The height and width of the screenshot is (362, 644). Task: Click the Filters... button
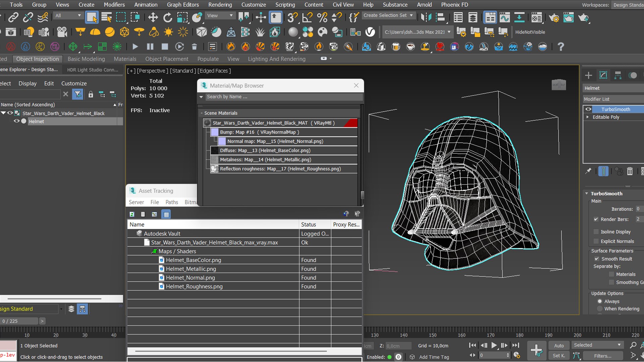tap(603, 356)
